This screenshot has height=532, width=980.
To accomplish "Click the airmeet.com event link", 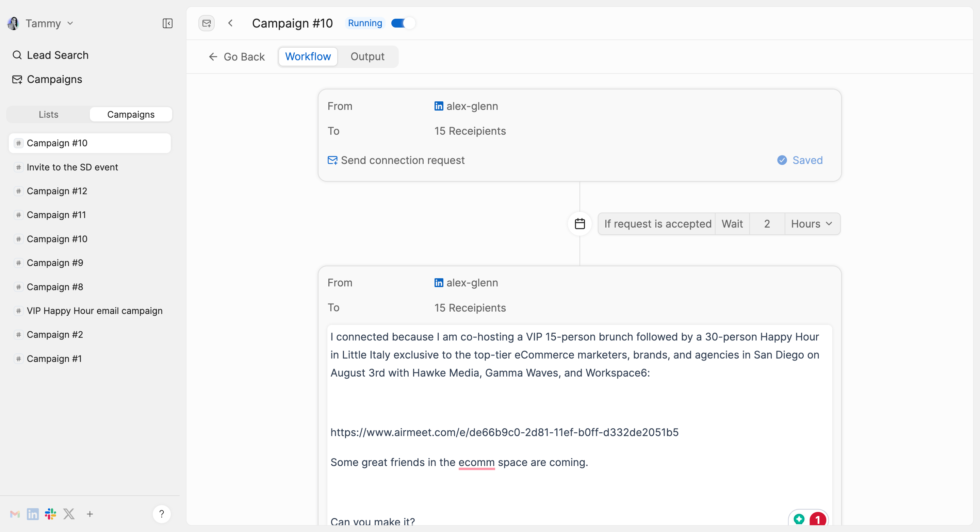I will coord(504,432).
